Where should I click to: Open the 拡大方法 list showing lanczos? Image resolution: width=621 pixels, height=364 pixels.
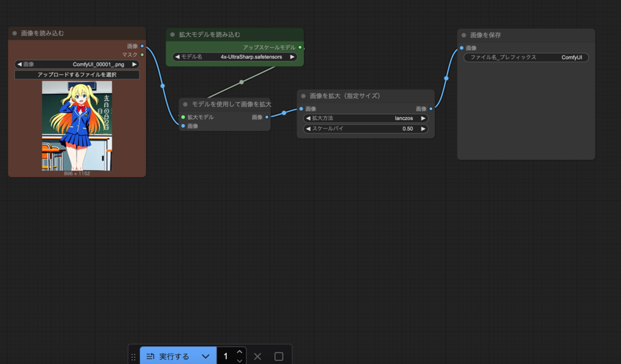click(366, 118)
